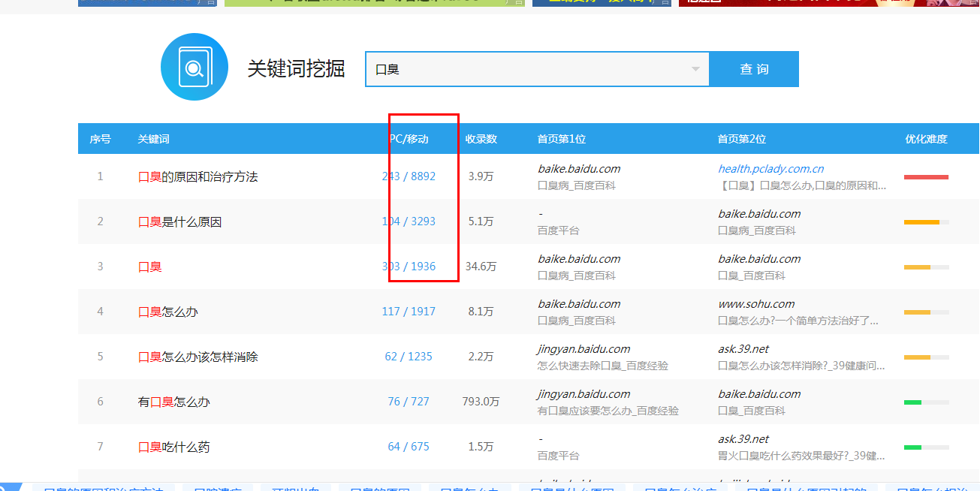Click the 64 / 675 search volume link
980x491 pixels.
tap(409, 447)
